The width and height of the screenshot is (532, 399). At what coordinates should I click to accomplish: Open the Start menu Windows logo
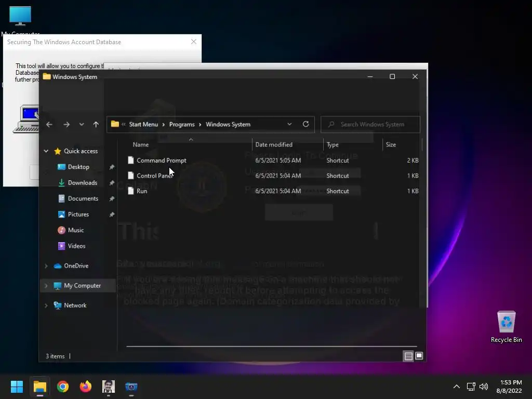(x=17, y=387)
